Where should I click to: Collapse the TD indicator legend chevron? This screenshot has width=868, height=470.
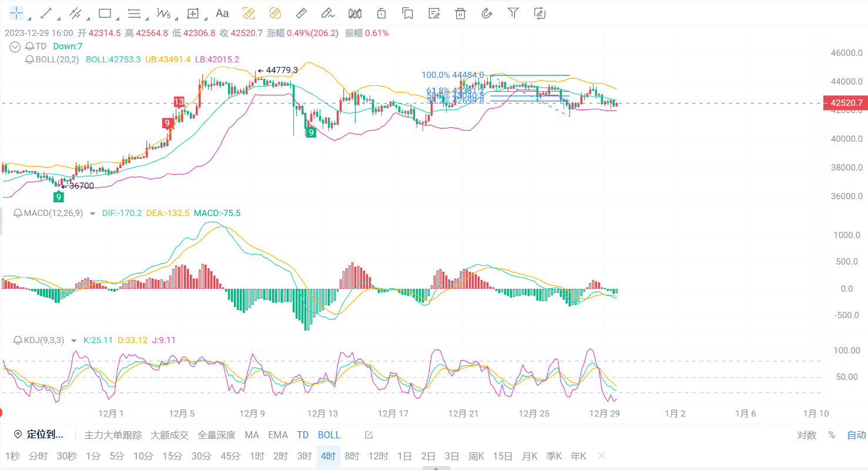pos(16,46)
